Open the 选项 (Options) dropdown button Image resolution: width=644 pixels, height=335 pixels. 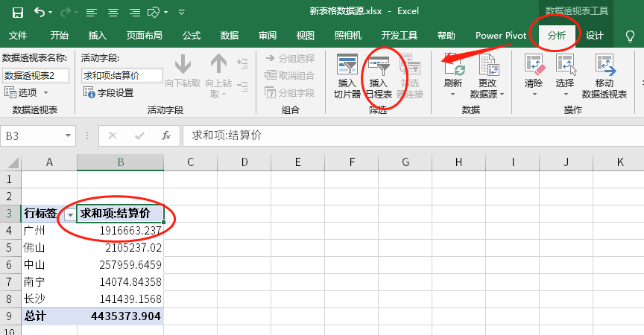[26, 92]
